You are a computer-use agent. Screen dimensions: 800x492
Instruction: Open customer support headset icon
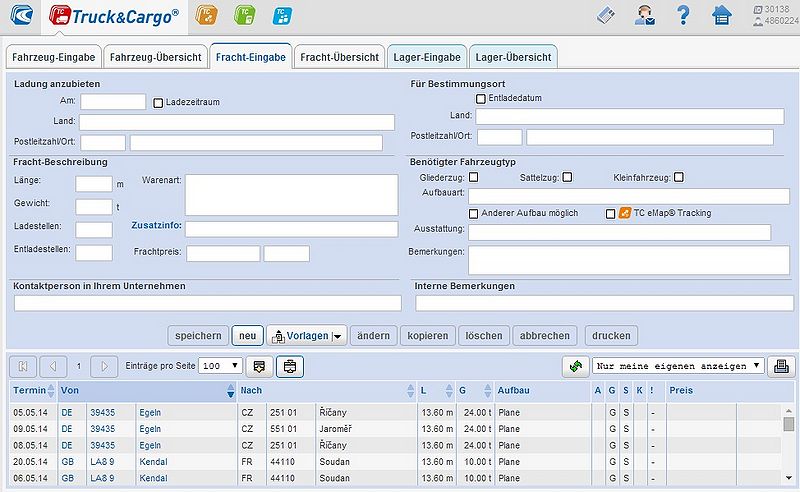point(644,16)
